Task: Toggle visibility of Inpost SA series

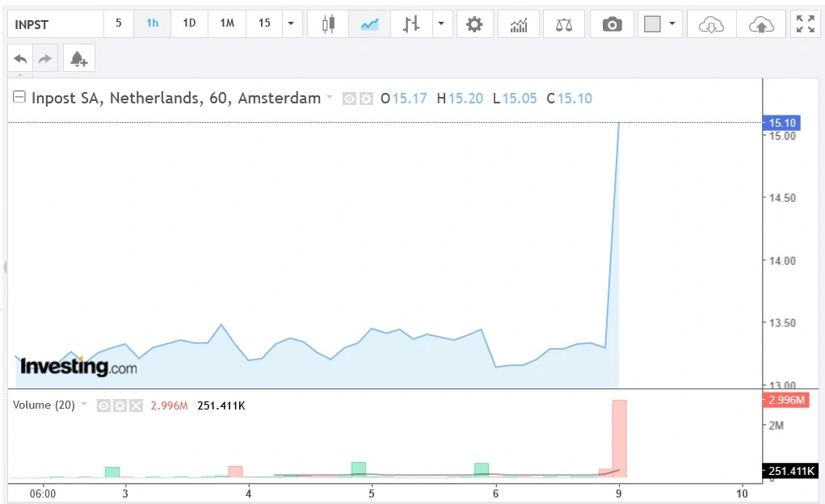Action: [x=350, y=99]
